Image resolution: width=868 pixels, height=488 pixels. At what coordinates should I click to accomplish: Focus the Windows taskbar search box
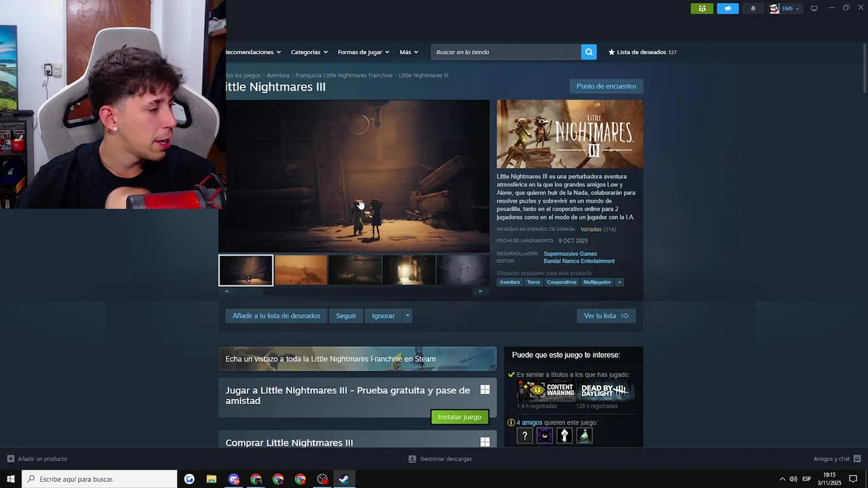point(99,479)
